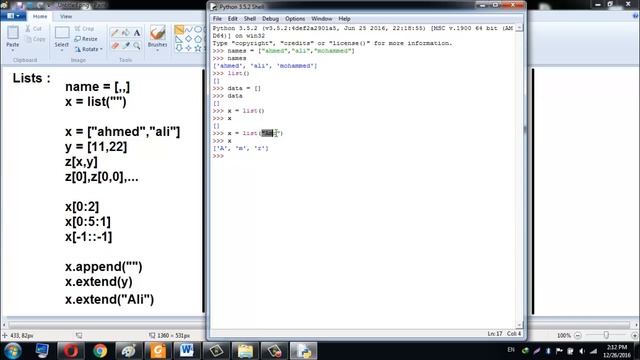The image size is (640, 360).
Task: Open the Paste dropdown arrow
Action: pyautogui.click(x=13, y=50)
